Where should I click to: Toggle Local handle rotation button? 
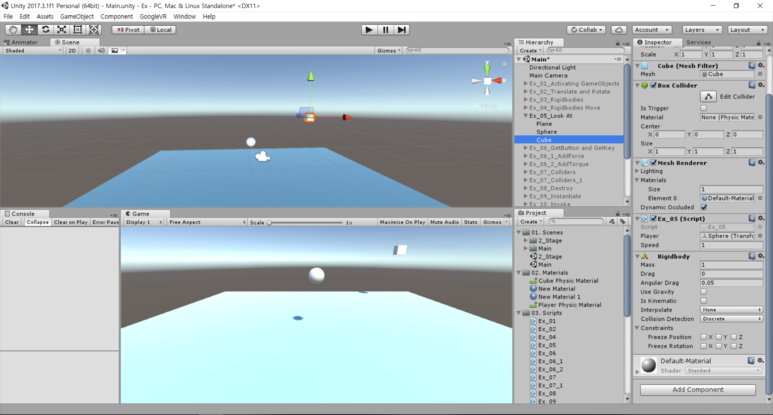click(161, 30)
